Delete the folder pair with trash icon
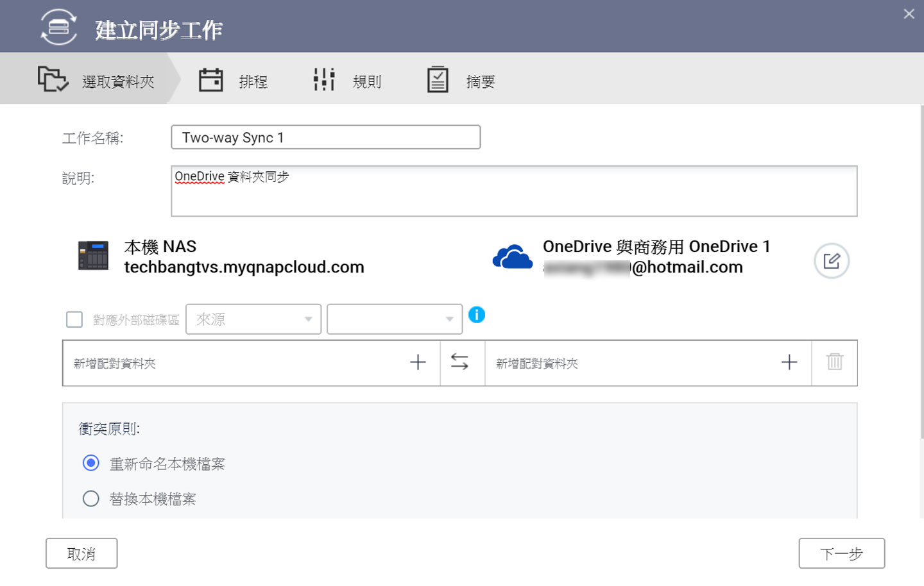Screen dimensions: 924x586 pos(835,362)
